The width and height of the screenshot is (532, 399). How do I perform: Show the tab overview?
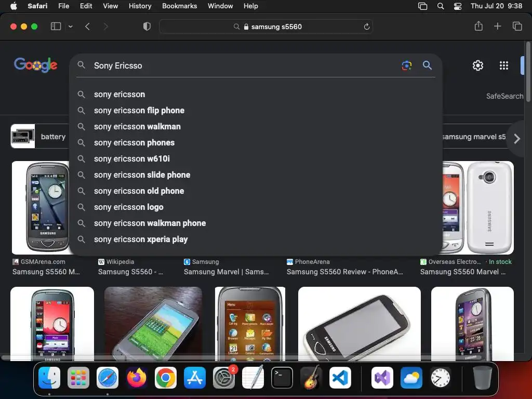click(x=517, y=26)
